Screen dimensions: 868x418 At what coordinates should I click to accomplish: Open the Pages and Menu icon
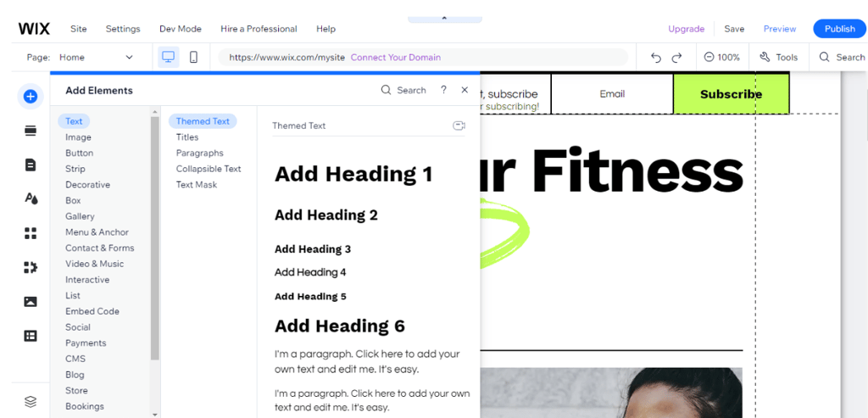click(31, 165)
